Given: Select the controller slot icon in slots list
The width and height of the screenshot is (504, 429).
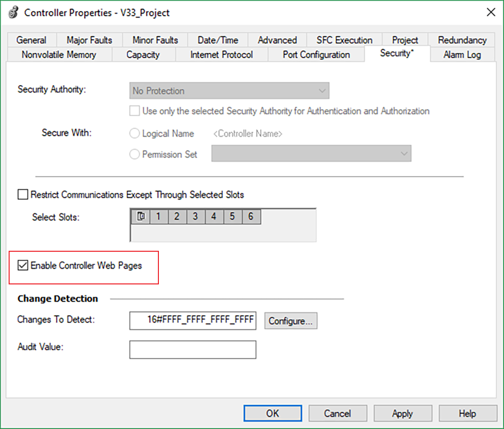Looking at the screenshot, I should (x=140, y=217).
